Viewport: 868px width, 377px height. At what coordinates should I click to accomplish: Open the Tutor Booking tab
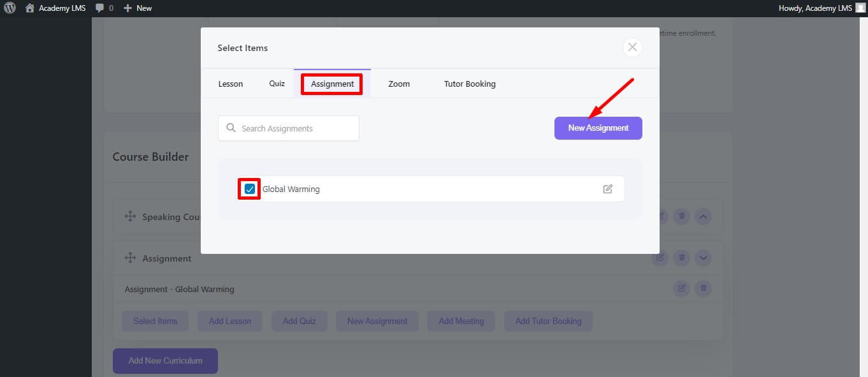pos(469,84)
